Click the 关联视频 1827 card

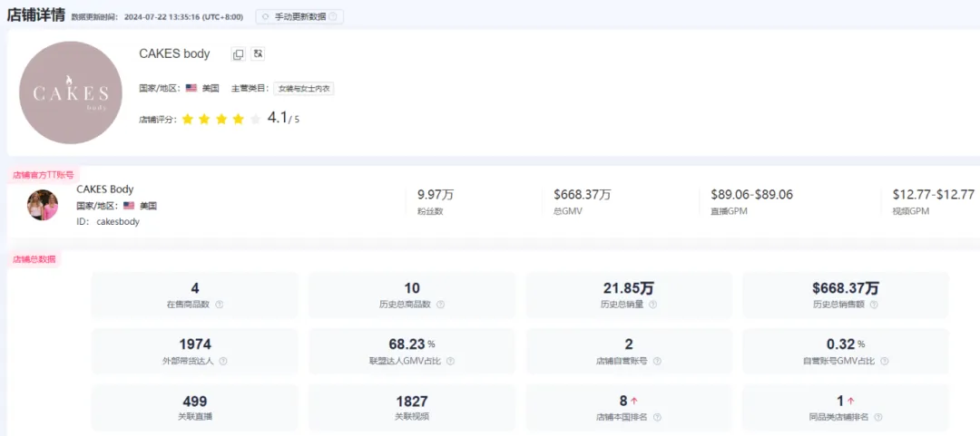click(412, 408)
